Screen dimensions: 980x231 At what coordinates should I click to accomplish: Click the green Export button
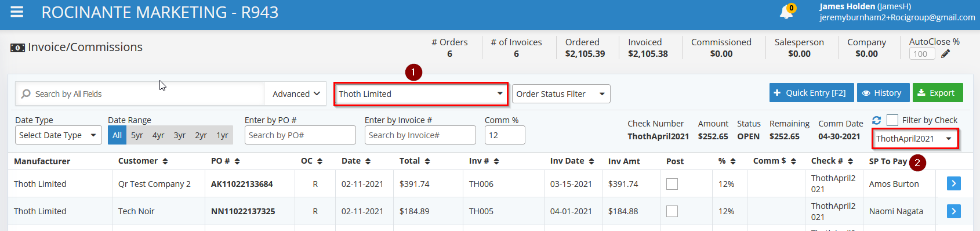coord(937,93)
